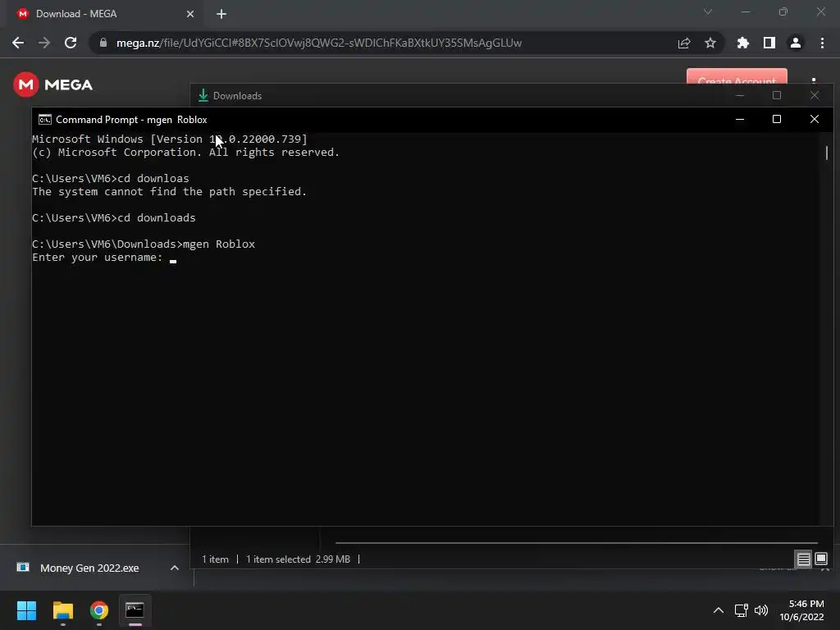Close the Command Prompt window

point(815,119)
